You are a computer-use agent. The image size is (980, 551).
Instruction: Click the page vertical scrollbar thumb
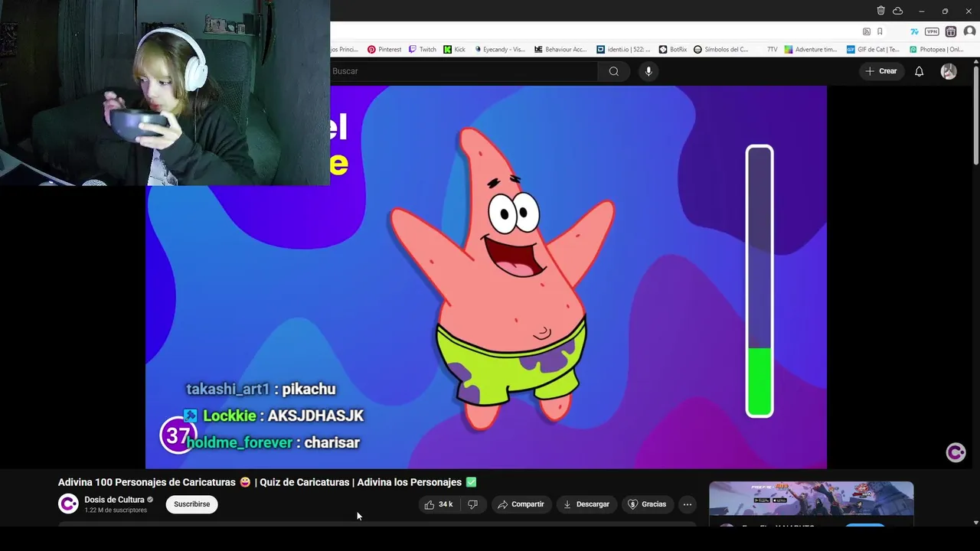pyautogui.click(x=975, y=115)
